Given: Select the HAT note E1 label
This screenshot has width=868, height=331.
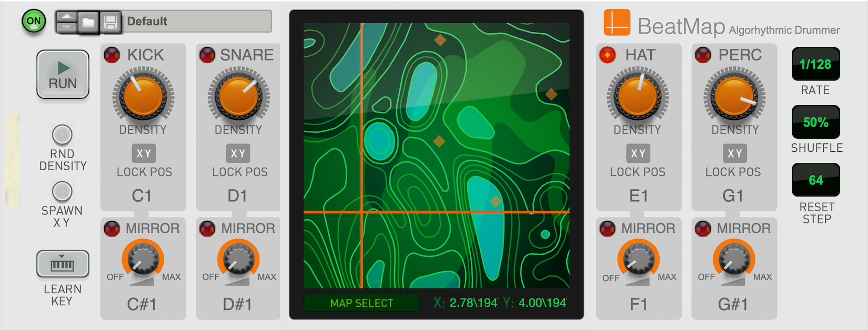Looking at the screenshot, I should (x=638, y=196).
